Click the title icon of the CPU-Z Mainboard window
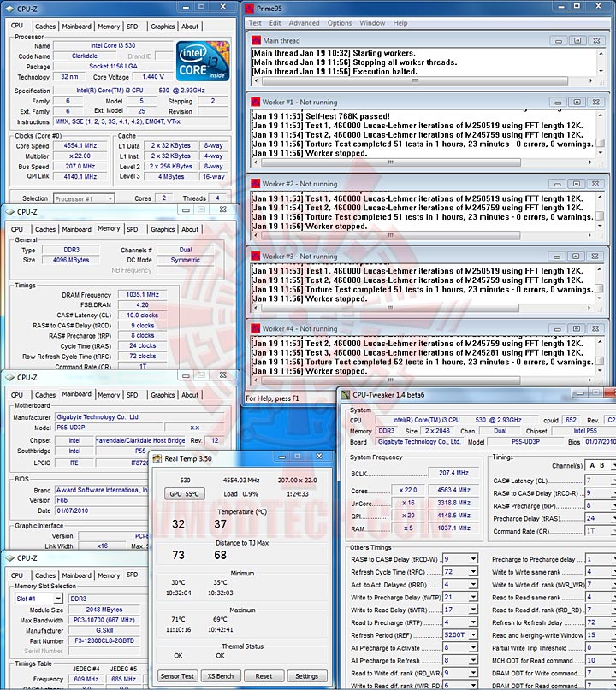Viewport: 616px width, 690px height. pos(9,378)
